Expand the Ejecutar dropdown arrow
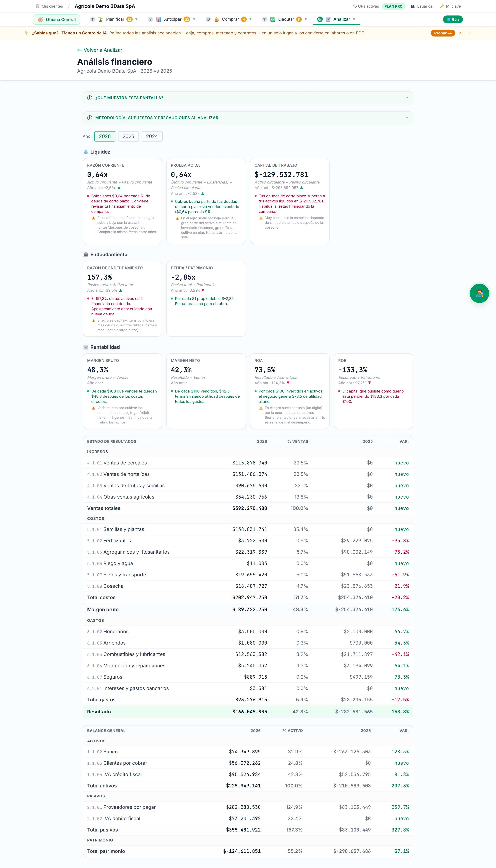 click(306, 19)
